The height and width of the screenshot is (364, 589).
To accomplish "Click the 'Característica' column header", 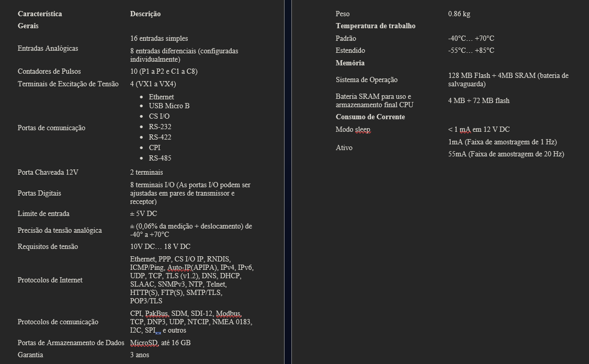I will pos(40,14).
